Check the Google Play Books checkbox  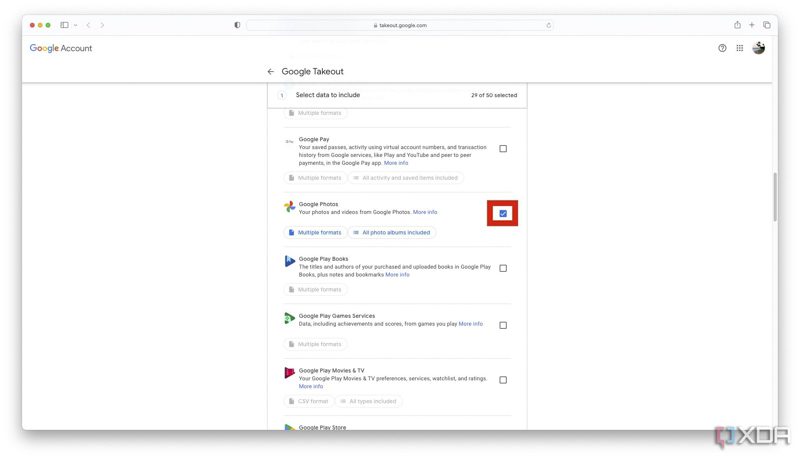click(x=503, y=268)
